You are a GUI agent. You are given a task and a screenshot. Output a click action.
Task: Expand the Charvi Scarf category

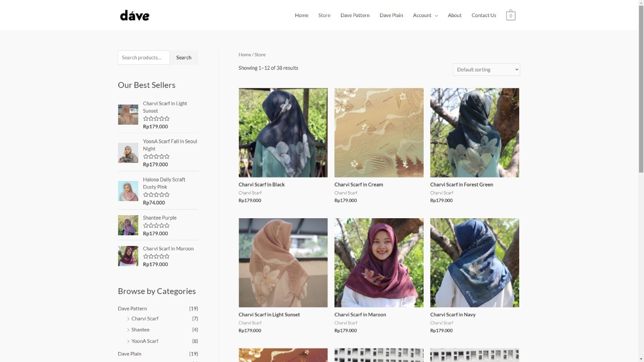(x=128, y=319)
